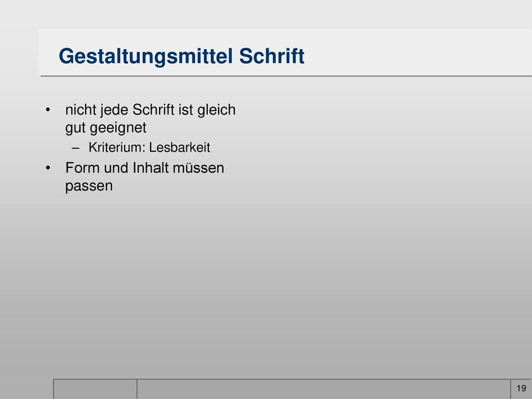Select the word Gestaltungsmittel in the title
Image resolution: width=532 pixels, height=399 pixels.
(x=146, y=56)
